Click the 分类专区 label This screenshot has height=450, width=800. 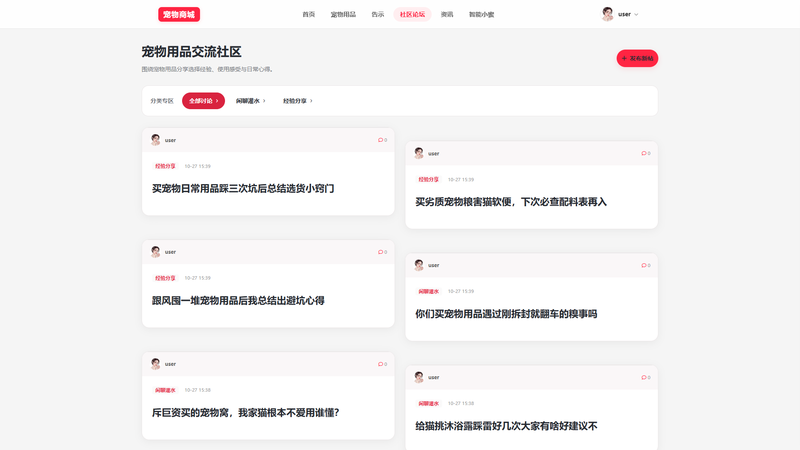click(162, 101)
